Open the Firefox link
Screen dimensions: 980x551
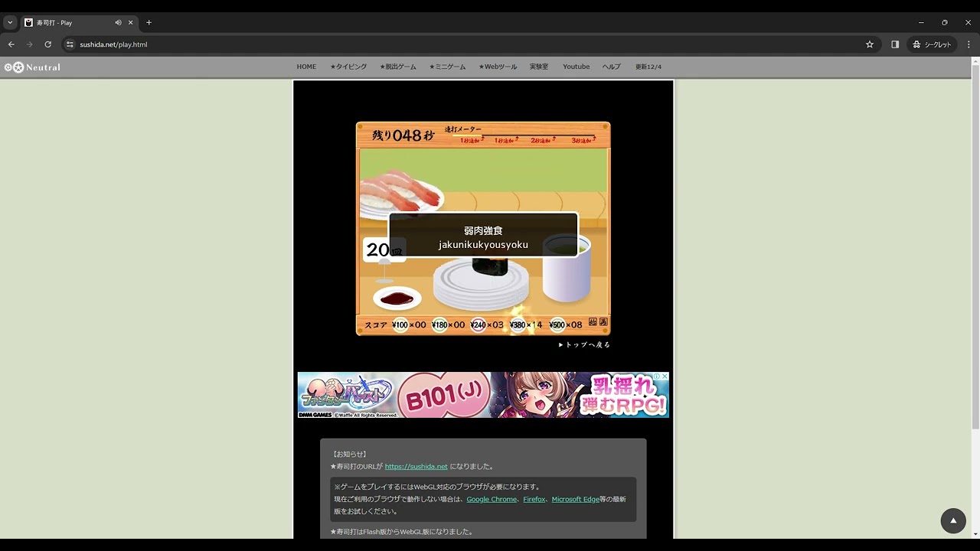[x=534, y=499]
